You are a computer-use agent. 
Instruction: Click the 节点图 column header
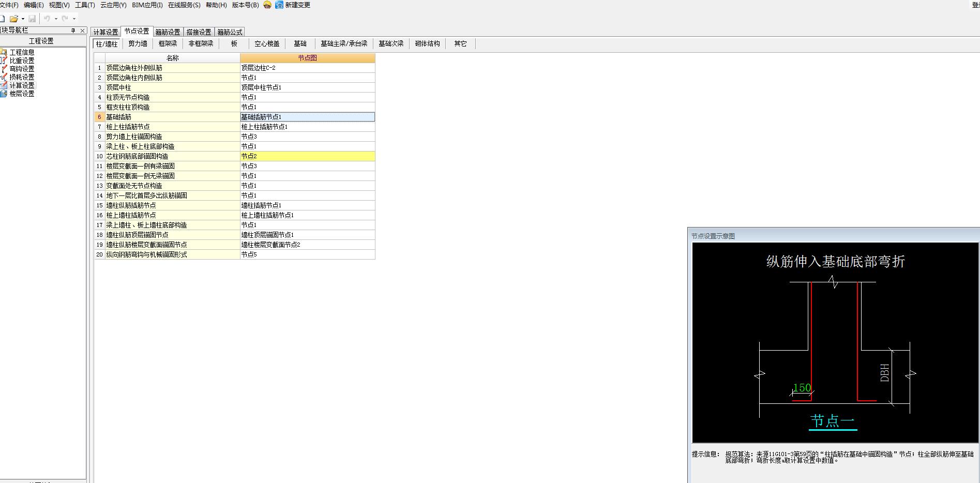point(307,58)
